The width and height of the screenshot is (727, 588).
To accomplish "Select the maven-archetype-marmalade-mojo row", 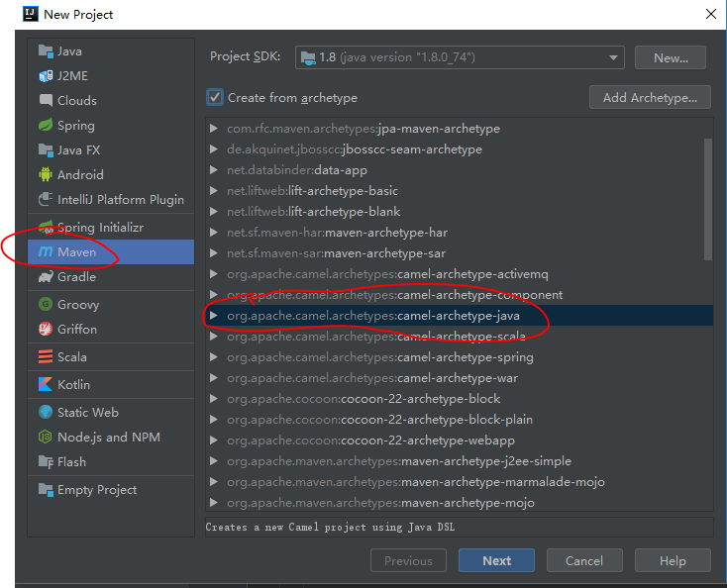I will [459, 482].
